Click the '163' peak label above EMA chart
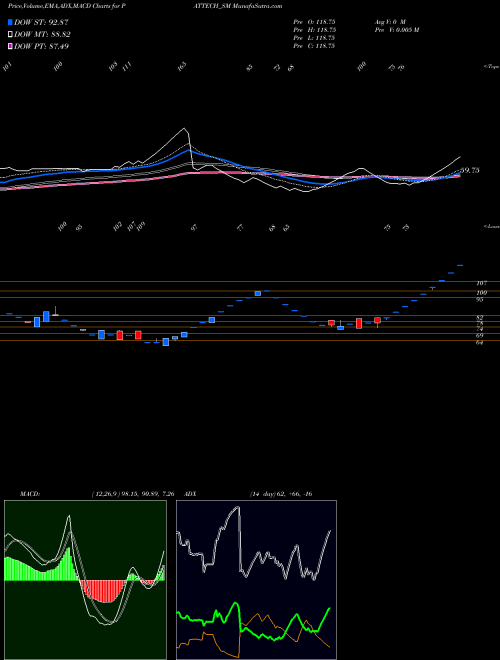 click(x=182, y=66)
